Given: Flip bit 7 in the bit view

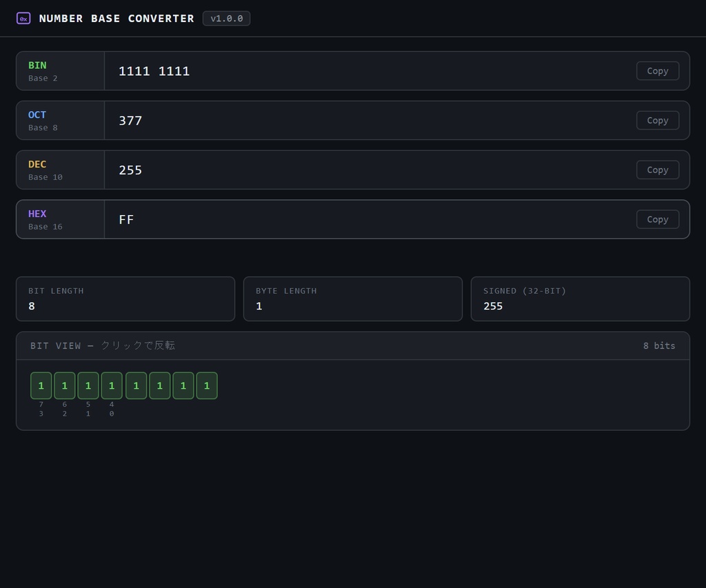Looking at the screenshot, I should coord(41,385).
